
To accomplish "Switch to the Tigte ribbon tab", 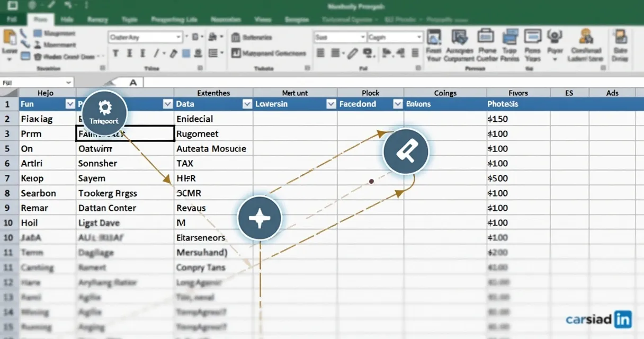I will pyautogui.click(x=129, y=20).
